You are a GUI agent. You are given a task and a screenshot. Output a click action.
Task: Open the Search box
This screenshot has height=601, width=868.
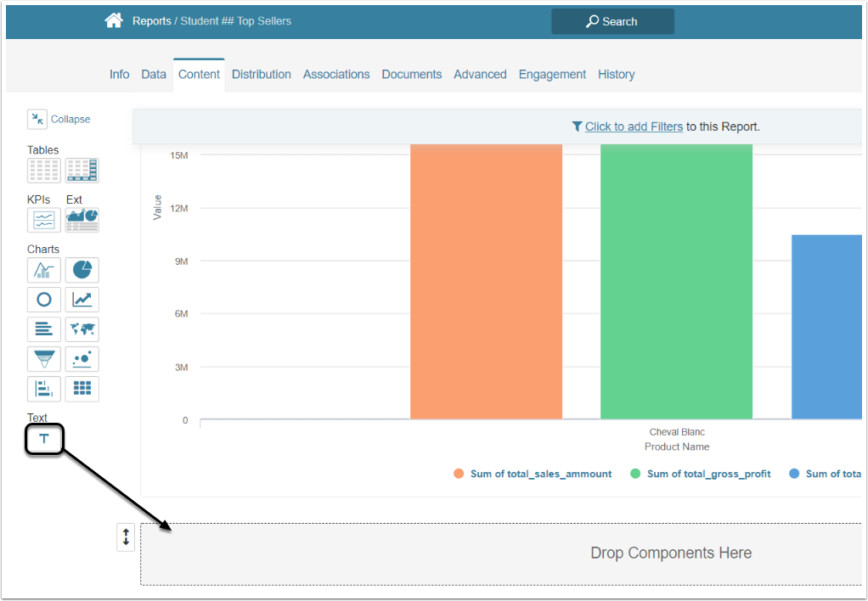(x=612, y=21)
